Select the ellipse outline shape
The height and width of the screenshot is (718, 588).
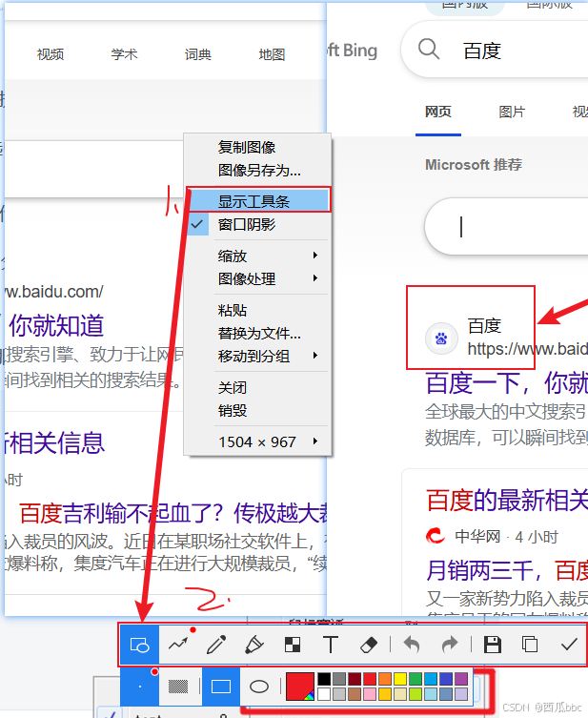pyautogui.click(x=259, y=687)
